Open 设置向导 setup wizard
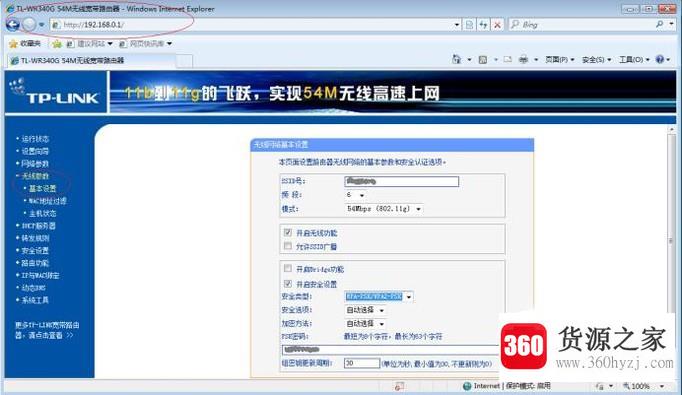Image resolution: width=682 pixels, height=395 pixels. (x=35, y=151)
